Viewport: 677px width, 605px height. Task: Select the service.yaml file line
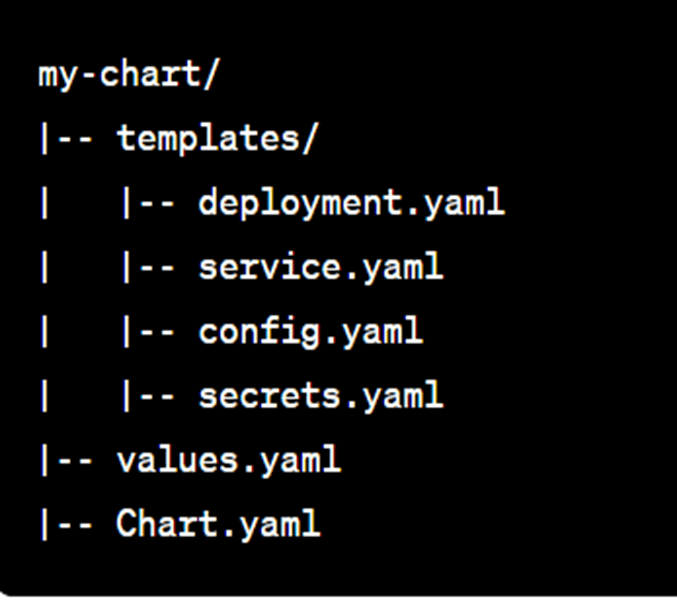(320, 267)
